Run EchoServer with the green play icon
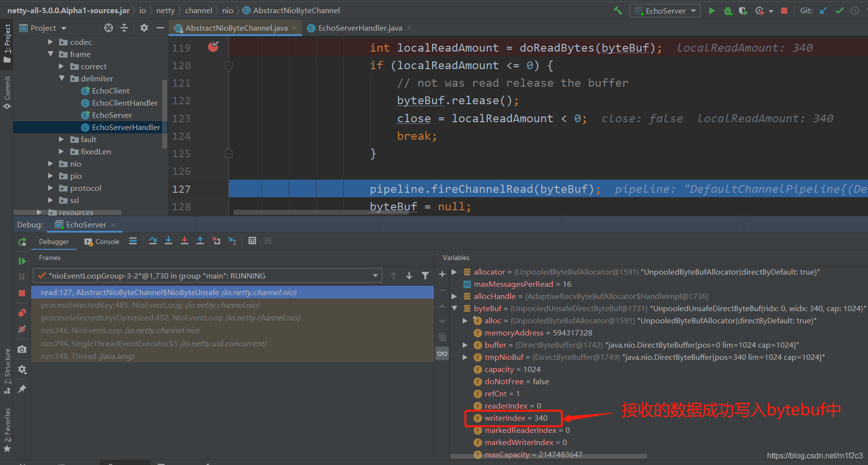This screenshot has width=868, height=465. tap(712, 11)
